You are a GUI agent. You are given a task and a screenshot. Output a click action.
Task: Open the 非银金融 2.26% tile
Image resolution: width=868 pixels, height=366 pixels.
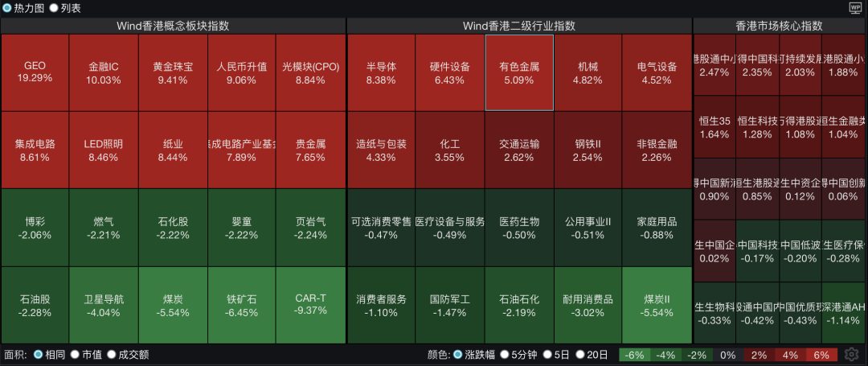tap(657, 150)
